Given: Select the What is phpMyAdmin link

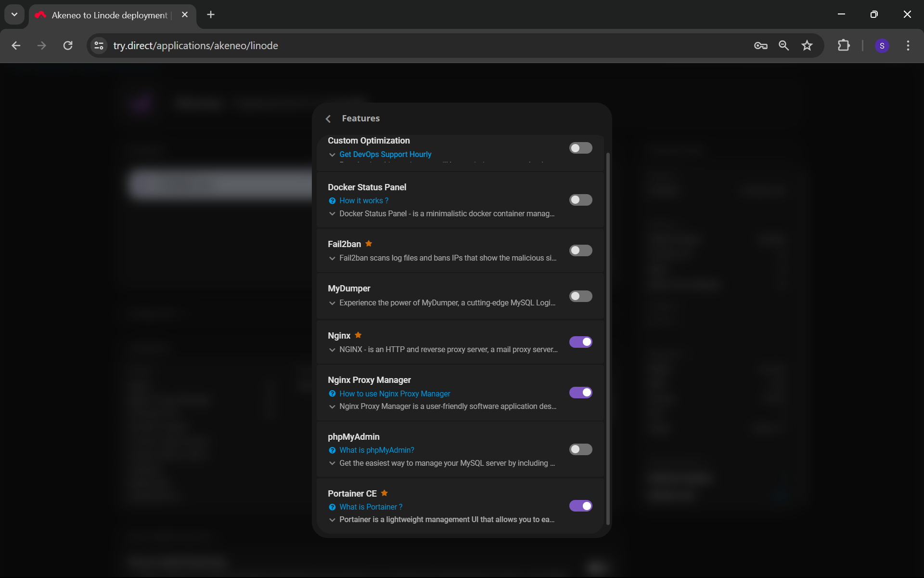Looking at the screenshot, I should (377, 450).
